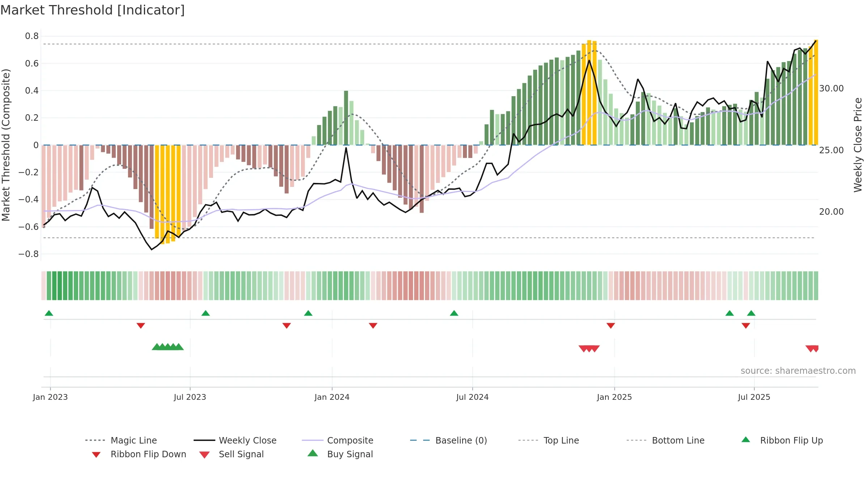Click the 30.00 right axis price label

coord(831,89)
